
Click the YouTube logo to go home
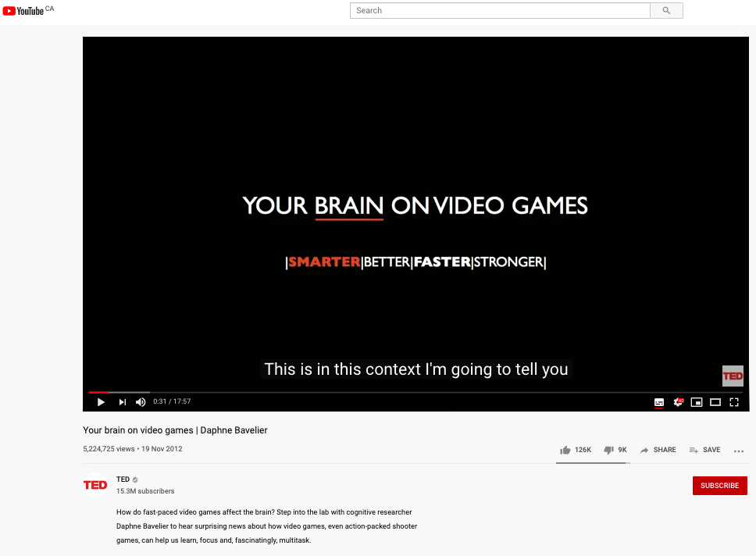23,11
